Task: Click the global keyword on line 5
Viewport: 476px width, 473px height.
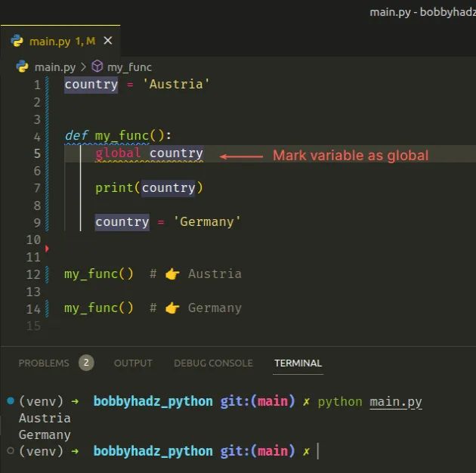Action: tap(118, 153)
